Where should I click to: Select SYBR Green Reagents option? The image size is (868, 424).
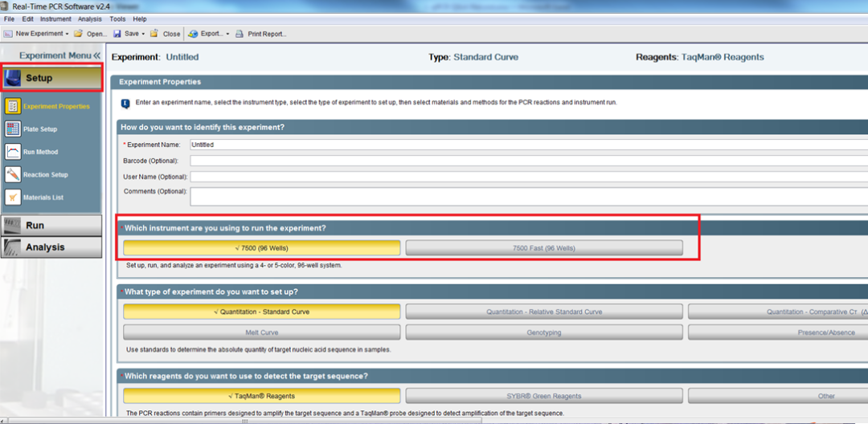click(x=544, y=396)
